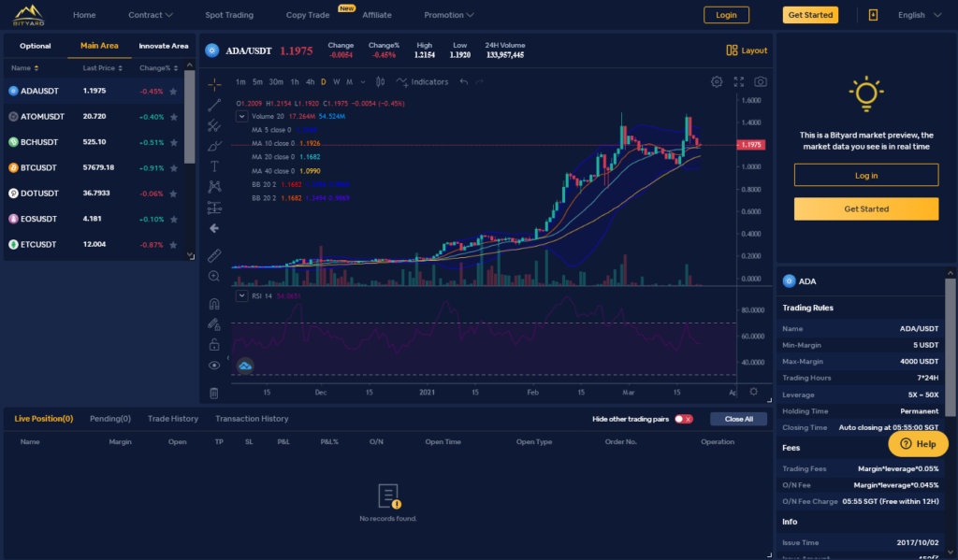
Task: Click Get Started in the top header
Action: (810, 15)
